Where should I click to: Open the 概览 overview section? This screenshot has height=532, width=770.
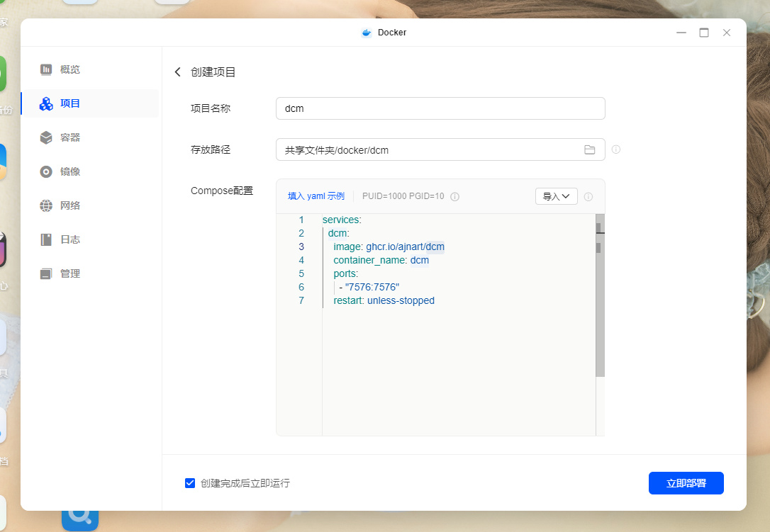[90, 69]
